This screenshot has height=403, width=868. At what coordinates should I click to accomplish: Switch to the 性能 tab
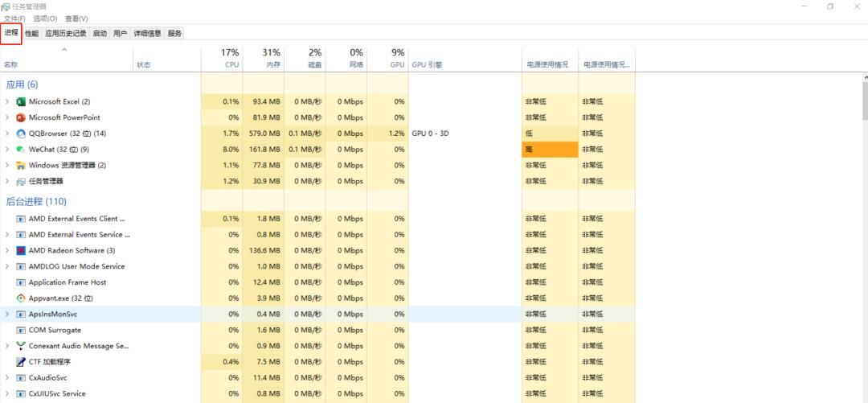tap(31, 33)
